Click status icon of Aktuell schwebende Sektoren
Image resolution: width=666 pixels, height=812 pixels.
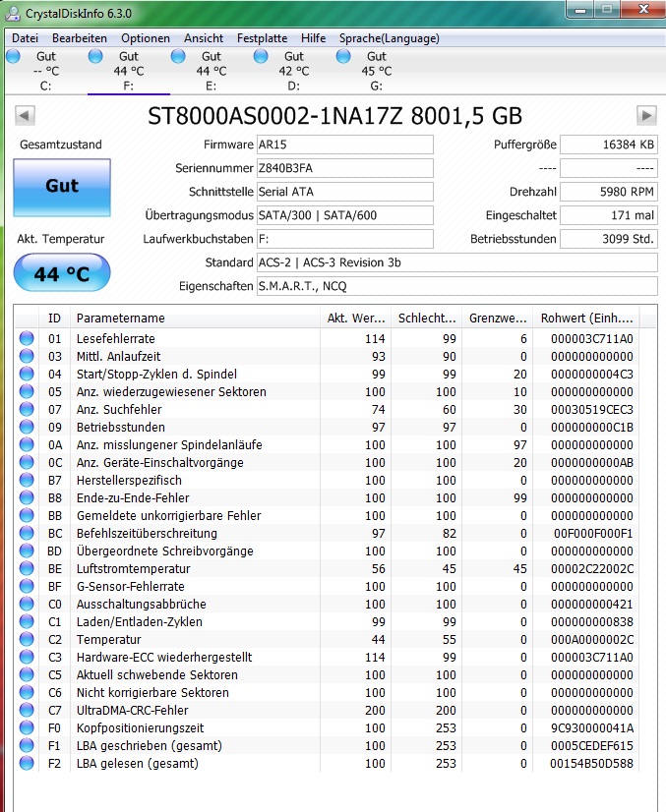(27, 674)
